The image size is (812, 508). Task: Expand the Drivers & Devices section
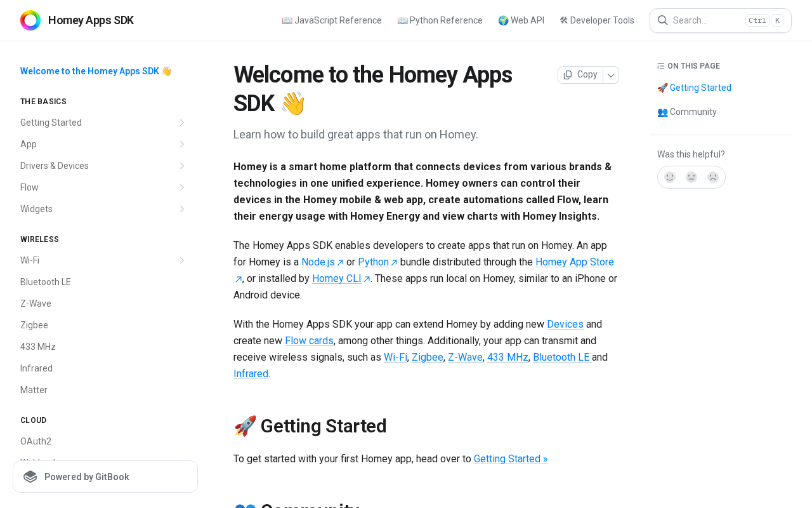pyautogui.click(x=181, y=166)
